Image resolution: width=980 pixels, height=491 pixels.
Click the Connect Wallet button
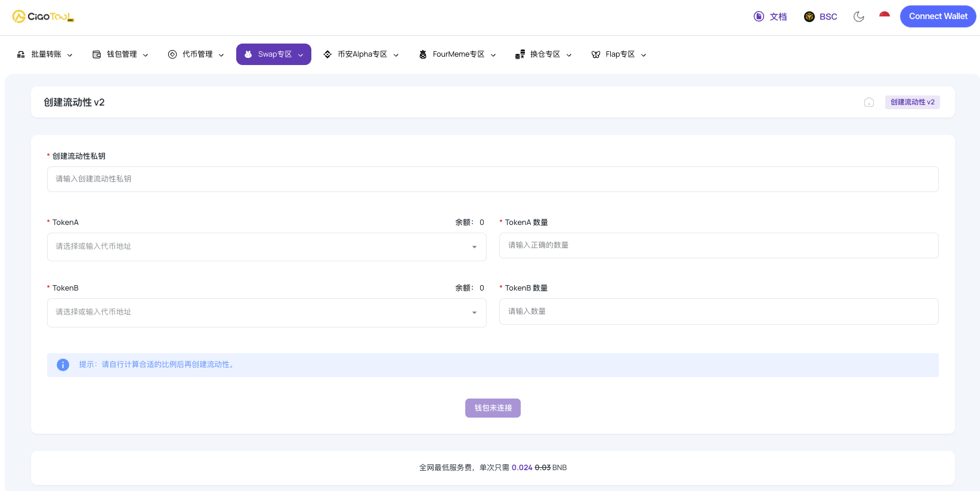[x=938, y=17]
